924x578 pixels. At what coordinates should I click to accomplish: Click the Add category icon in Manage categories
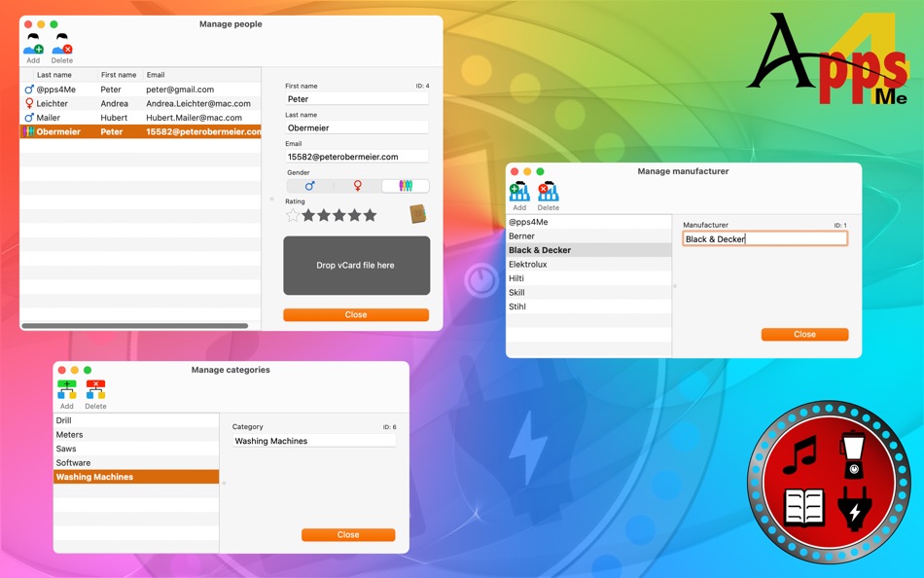coord(67,389)
